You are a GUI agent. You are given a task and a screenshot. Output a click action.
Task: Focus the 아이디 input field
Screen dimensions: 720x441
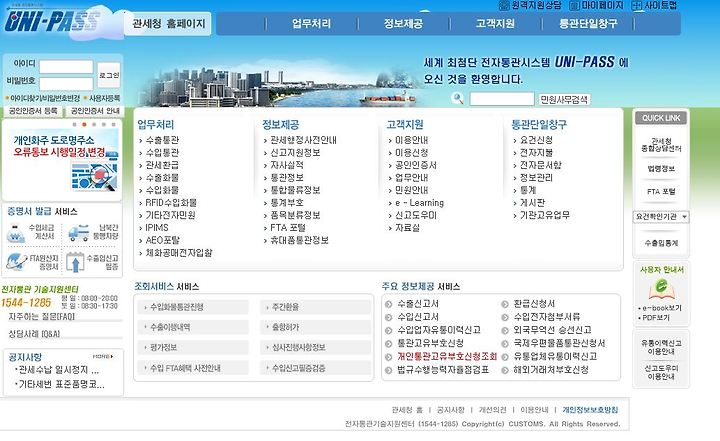pos(66,67)
